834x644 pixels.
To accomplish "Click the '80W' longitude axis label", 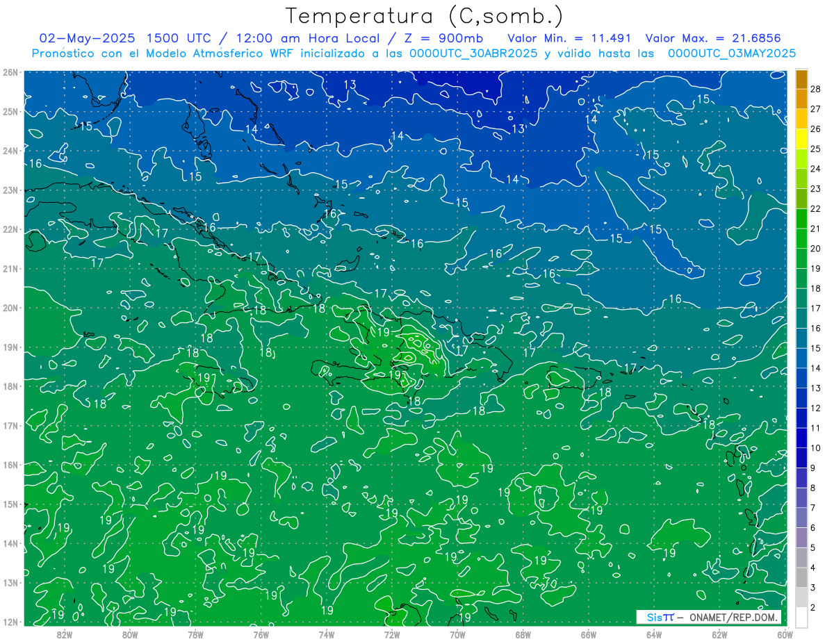I will 130,634.
